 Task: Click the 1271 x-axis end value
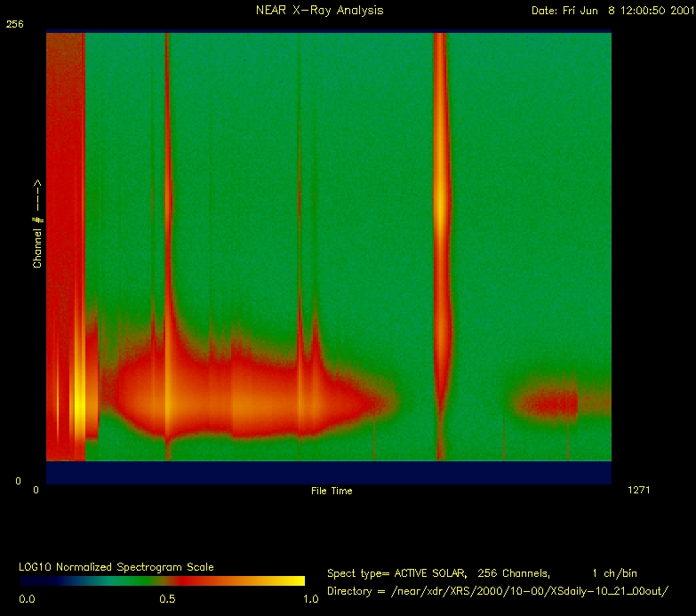click(x=639, y=490)
